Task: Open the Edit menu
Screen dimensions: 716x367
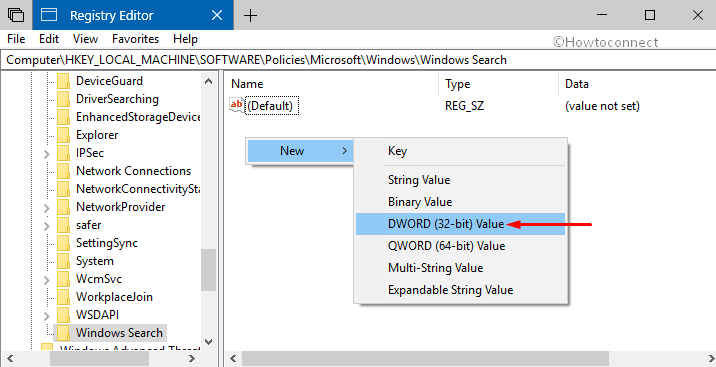Action: [x=49, y=39]
